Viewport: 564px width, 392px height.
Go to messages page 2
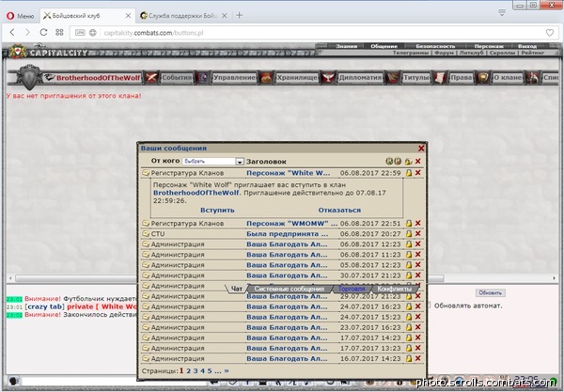[188, 370]
